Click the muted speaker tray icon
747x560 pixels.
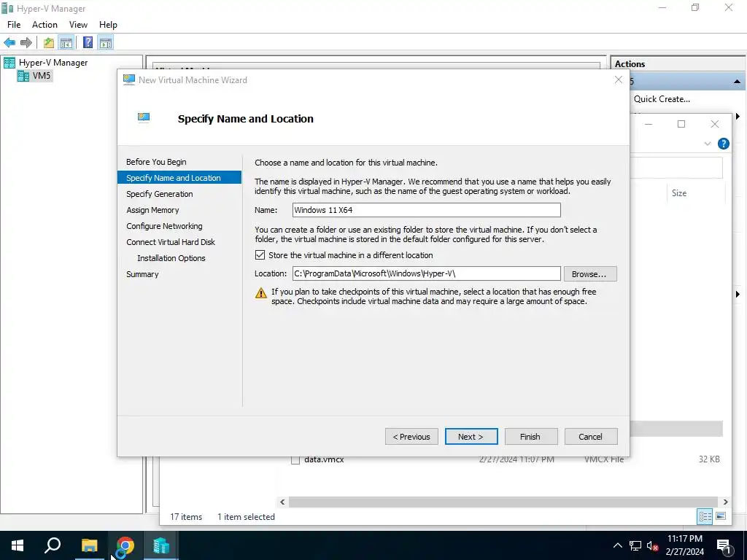tap(653, 545)
